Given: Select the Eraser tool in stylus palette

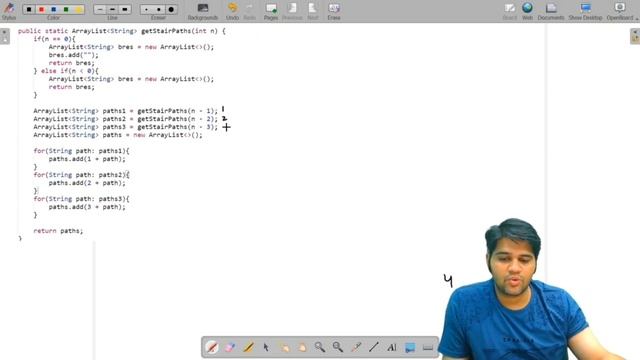Looking at the screenshot, I should pyautogui.click(x=230, y=347).
